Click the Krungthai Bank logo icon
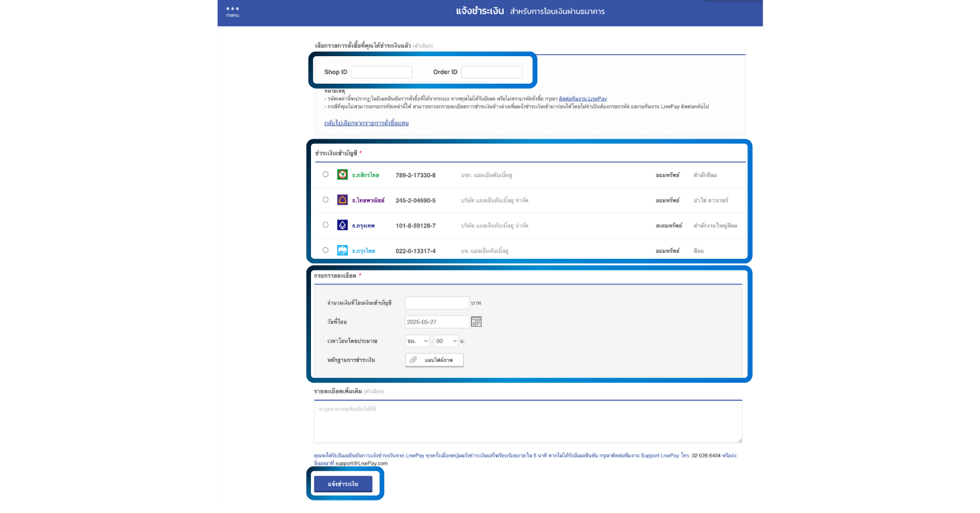 342,250
